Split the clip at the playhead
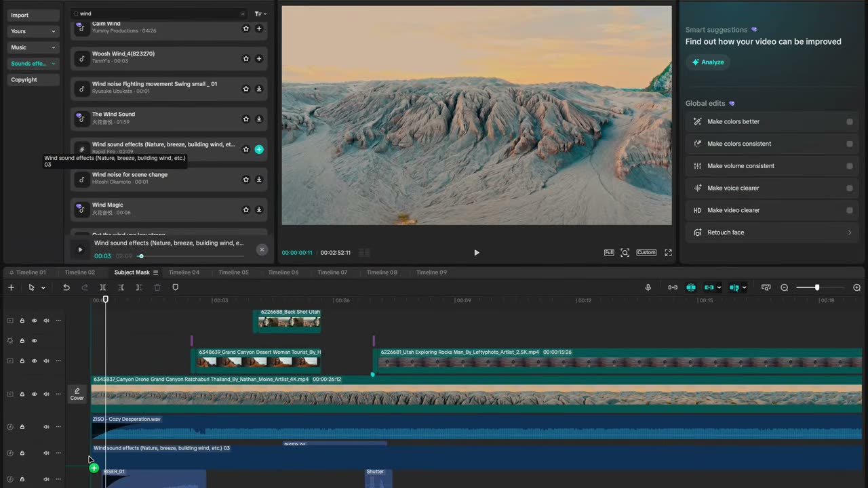The width and height of the screenshot is (868, 488). pyautogui.click(x=103, y=287)
